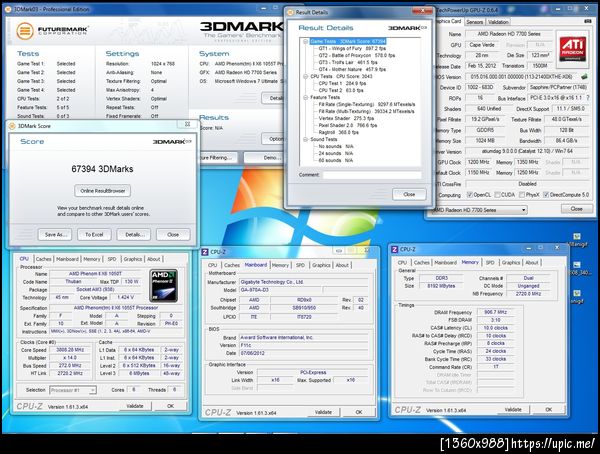Select the Ragtroll result row

click(x=338, y=132)
